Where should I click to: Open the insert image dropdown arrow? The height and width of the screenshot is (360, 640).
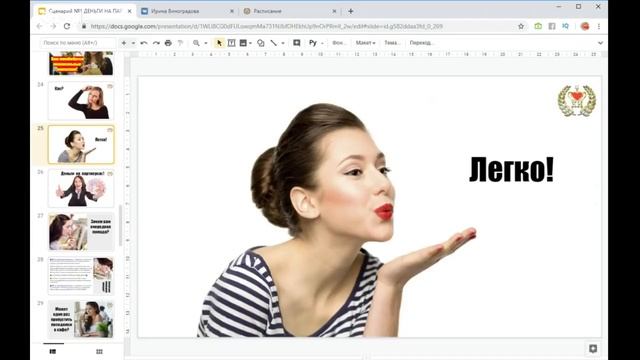click(x=250, y=43)
